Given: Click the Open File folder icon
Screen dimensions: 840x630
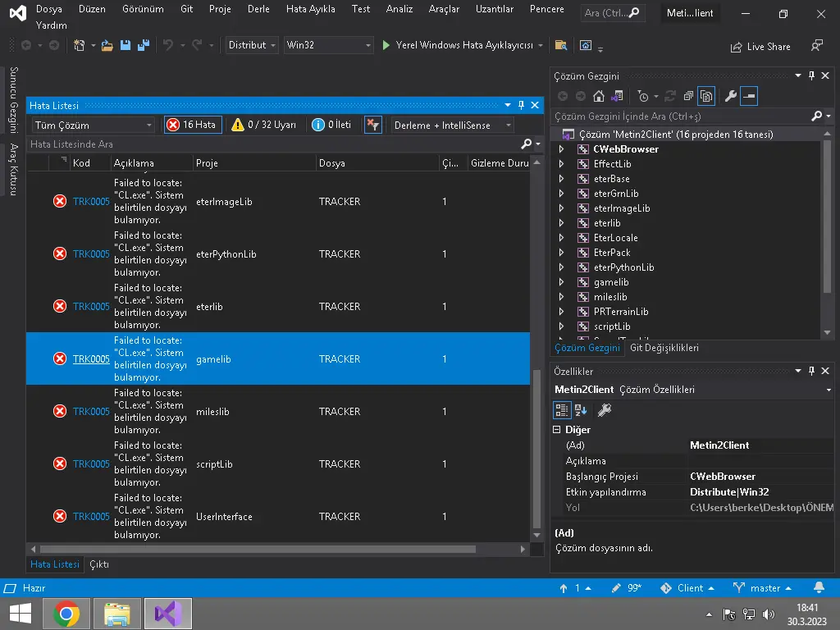Looking at the screenshot, I should pyautogui.click(x=107, y=46).
